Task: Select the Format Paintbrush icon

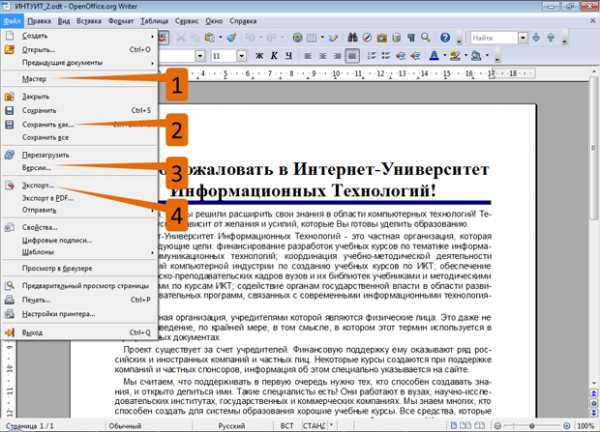Action: [232, 37]
